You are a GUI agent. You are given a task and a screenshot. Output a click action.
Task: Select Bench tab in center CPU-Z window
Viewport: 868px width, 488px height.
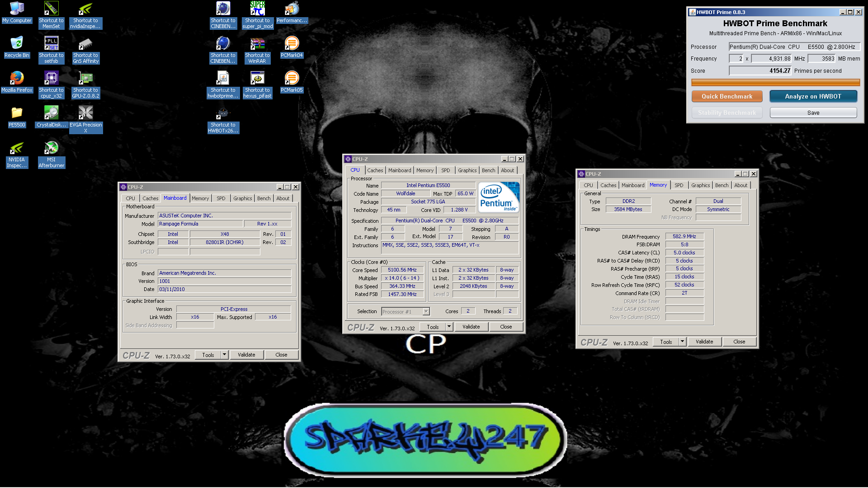pyautogui.click(x=488, y=170)
